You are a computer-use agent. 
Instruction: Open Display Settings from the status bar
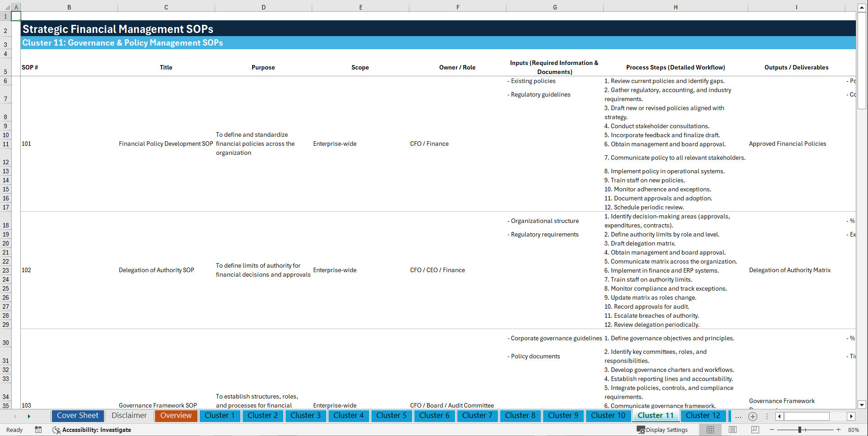663,430
